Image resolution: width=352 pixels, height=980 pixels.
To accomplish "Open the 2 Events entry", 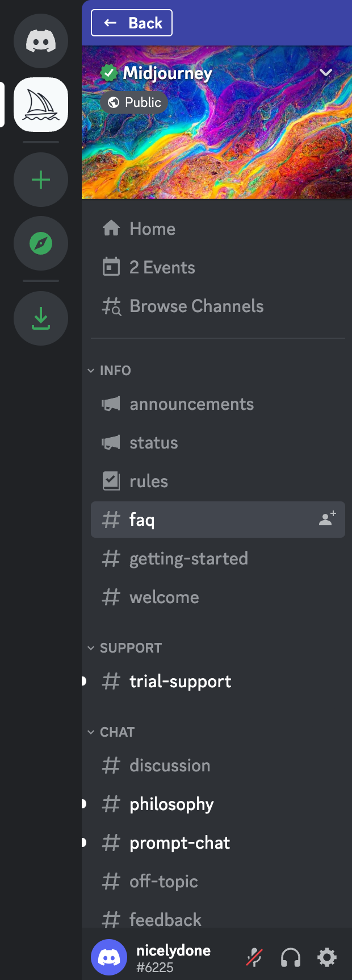I will (x=162, y=267).
